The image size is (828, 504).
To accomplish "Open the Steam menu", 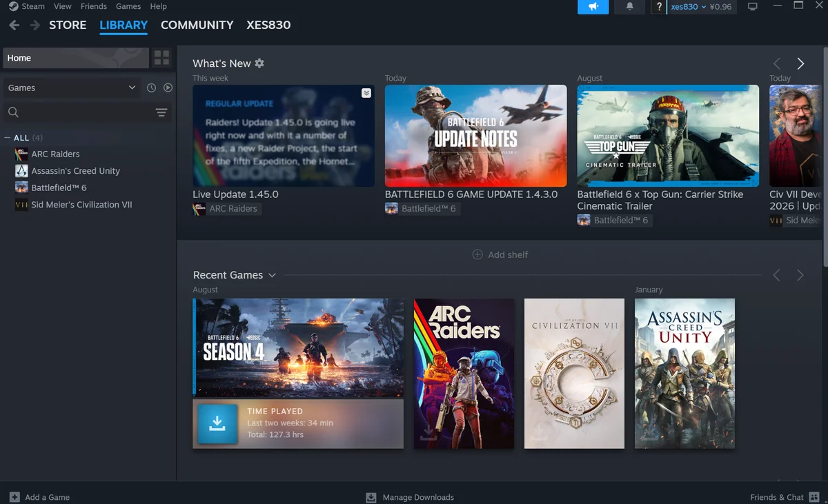I will [33, 6].
